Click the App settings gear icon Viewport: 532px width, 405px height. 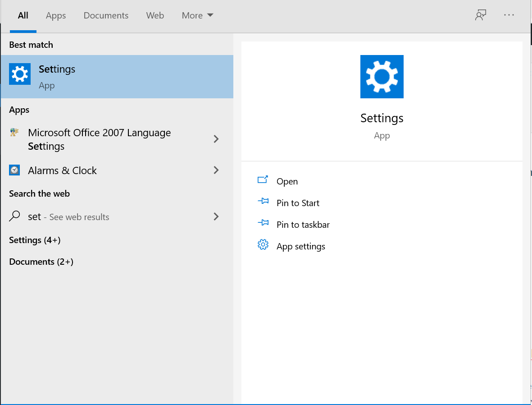263,245
